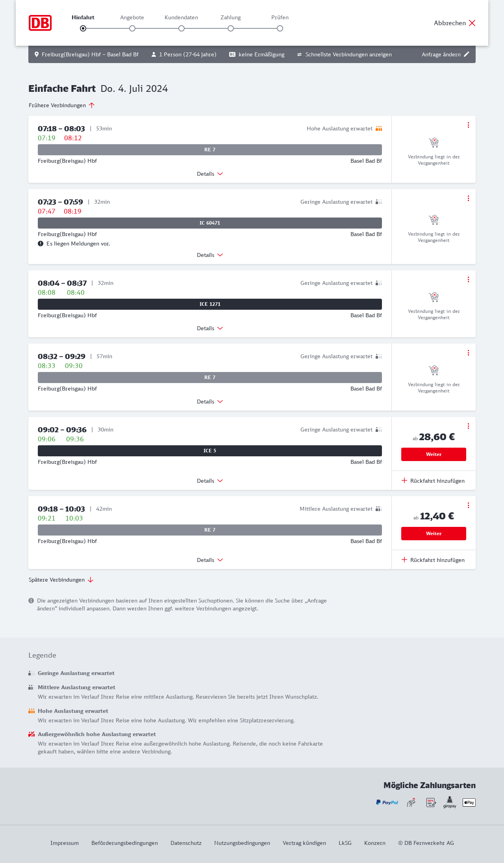Screen dimensions: 504x863
Task: Click the Kundendaten step label
Action: pos(181,17)
